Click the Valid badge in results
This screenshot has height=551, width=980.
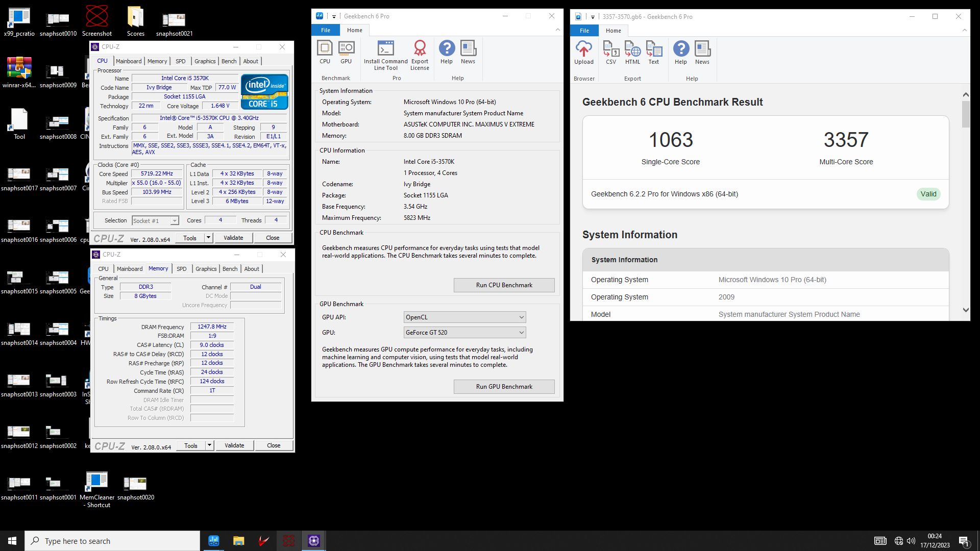(x=928, y=194)
